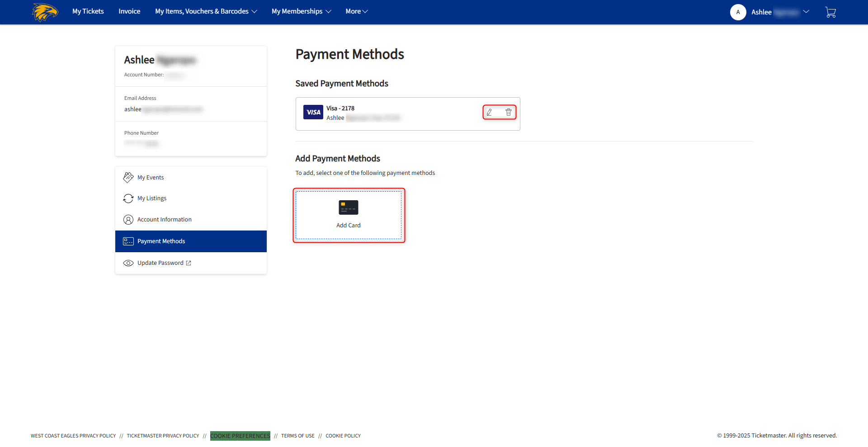Image resolution: width=868 pixels, height=447 pixels.
Task: Switch to the My Tickets menu item
Action: 88,11
